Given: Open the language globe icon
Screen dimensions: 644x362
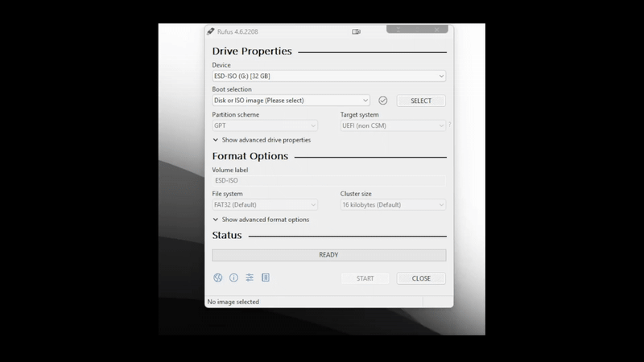Looking at the screenshot, I should [x=217, y=278].
